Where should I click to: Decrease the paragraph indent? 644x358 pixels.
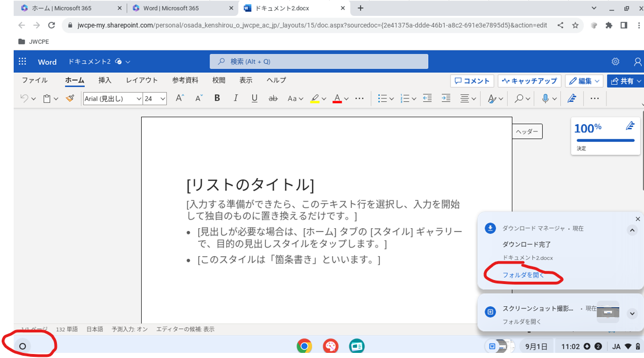point(427,98)
